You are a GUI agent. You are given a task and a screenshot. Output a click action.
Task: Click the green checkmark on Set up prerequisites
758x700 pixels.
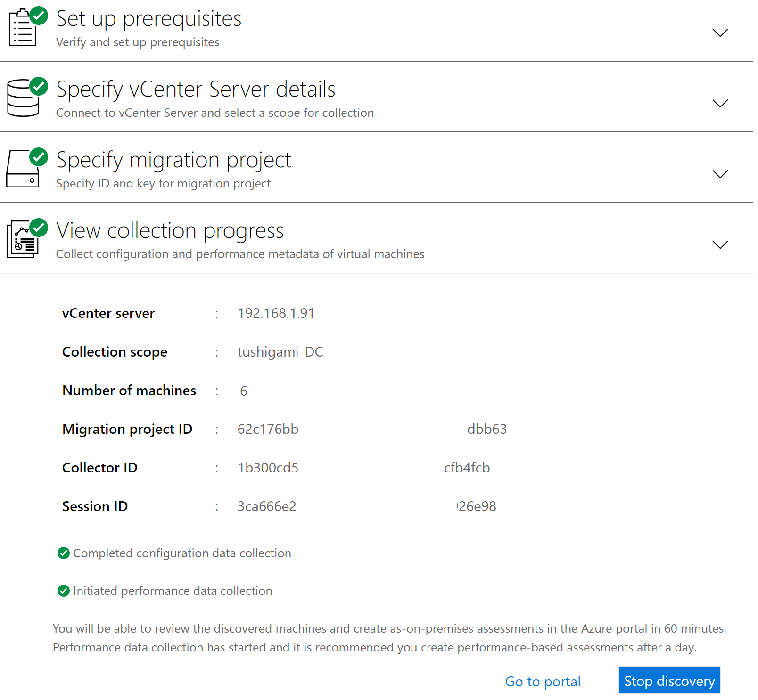[39, 16]
